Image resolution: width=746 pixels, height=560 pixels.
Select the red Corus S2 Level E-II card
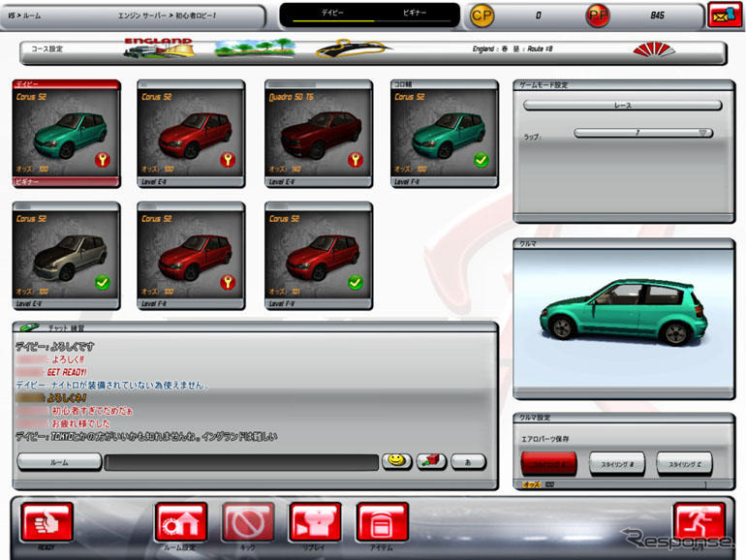191,134
